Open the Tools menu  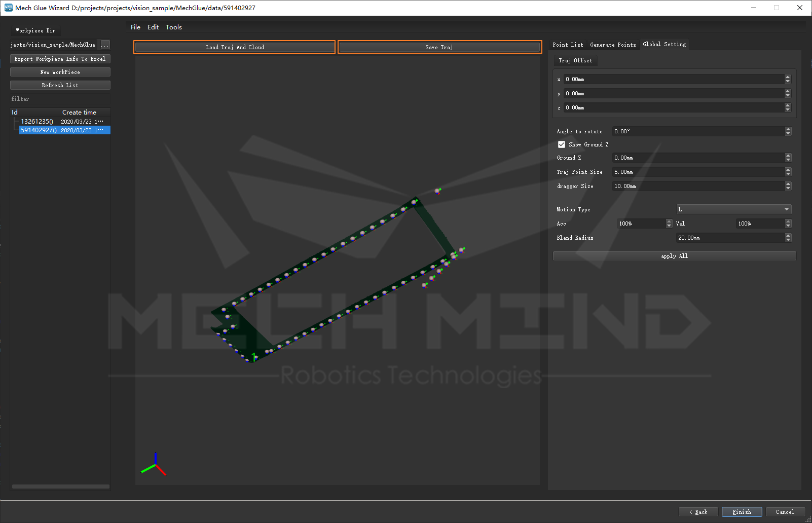coord(173,27)
